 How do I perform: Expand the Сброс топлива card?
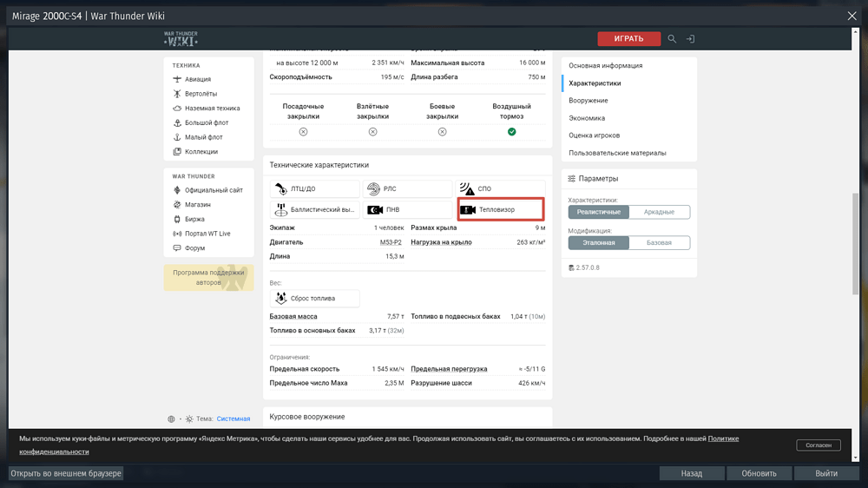(x=314, y=298)
